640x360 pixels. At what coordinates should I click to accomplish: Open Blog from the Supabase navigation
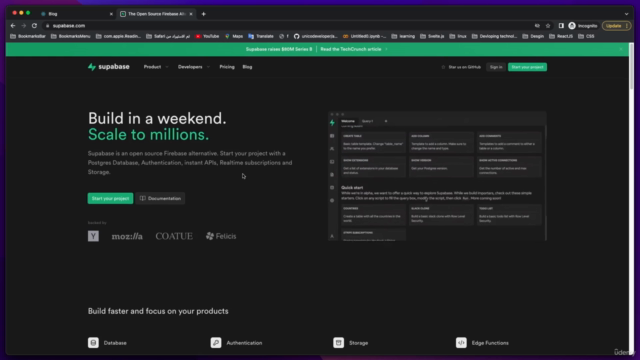pos(247,67)
